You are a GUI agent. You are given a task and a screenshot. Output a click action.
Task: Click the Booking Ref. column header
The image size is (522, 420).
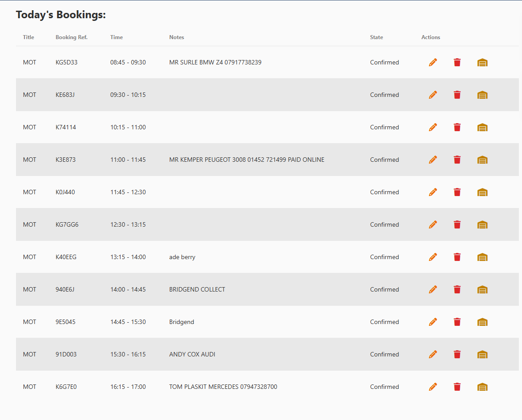(x=71, y=37)
